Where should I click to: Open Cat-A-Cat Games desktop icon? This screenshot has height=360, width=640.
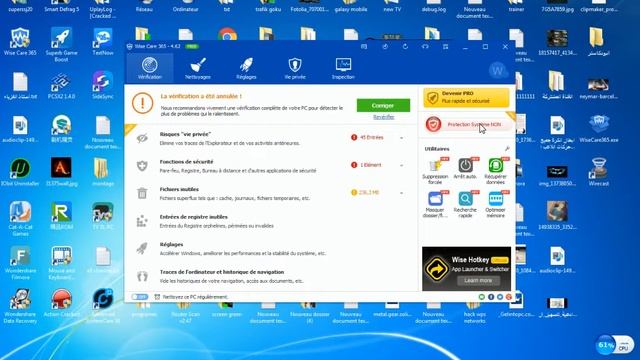[x=20, y=219]
